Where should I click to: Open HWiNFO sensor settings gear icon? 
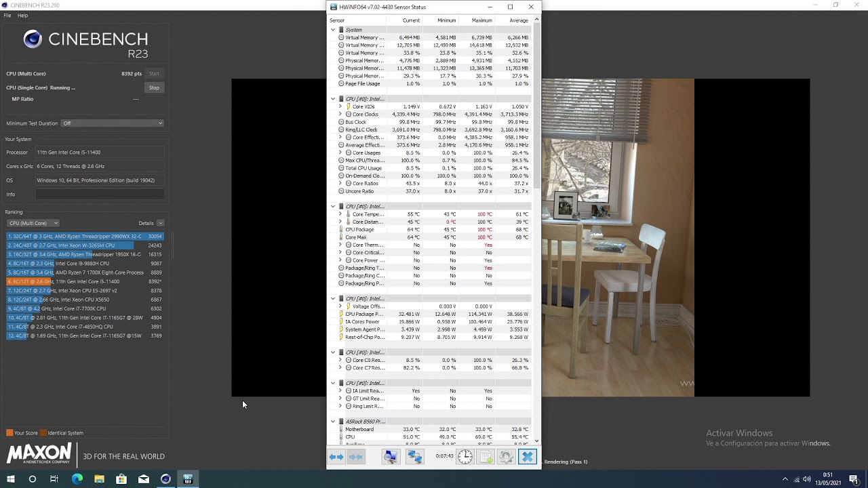pos(506,457)
